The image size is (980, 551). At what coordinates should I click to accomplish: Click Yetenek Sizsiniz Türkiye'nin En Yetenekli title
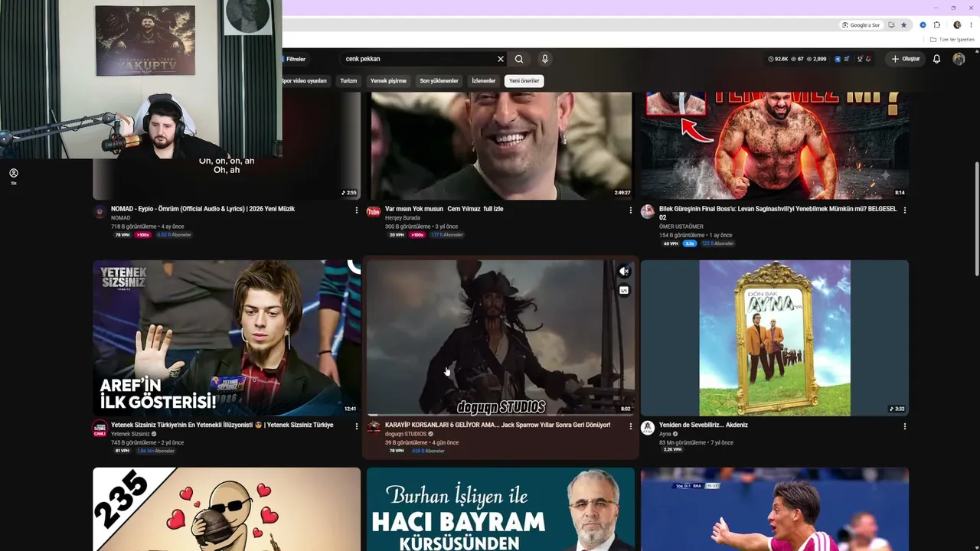[x=222, y=425]
